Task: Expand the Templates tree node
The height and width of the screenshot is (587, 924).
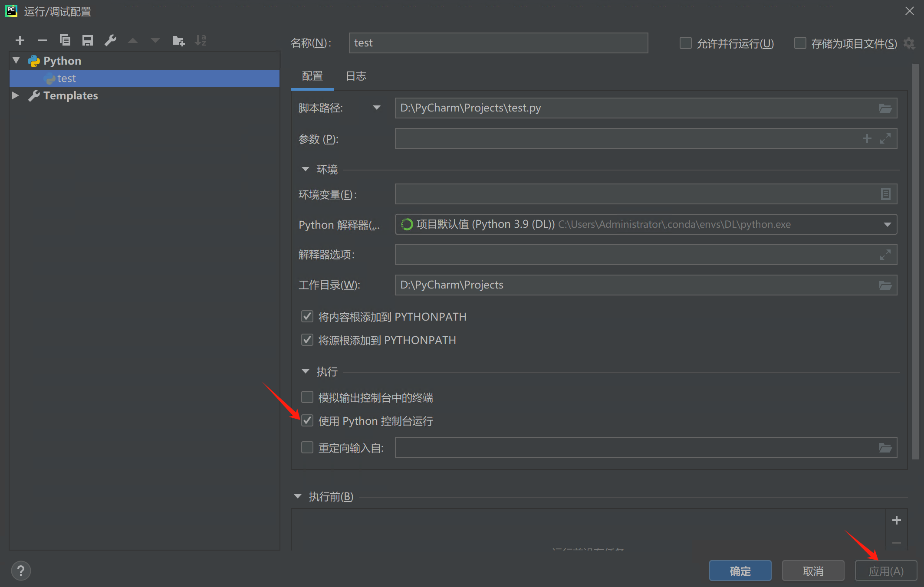Action: click(x=15, y=95)
